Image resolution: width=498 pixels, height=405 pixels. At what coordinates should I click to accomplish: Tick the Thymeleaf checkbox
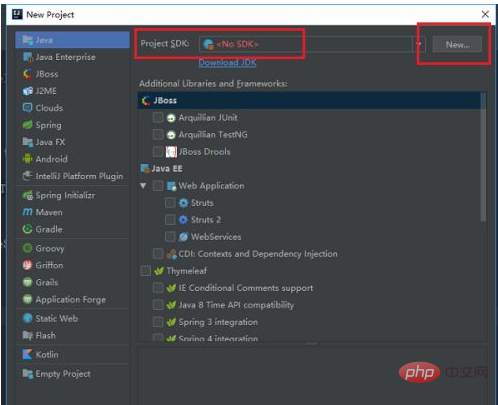click(145, 271)
